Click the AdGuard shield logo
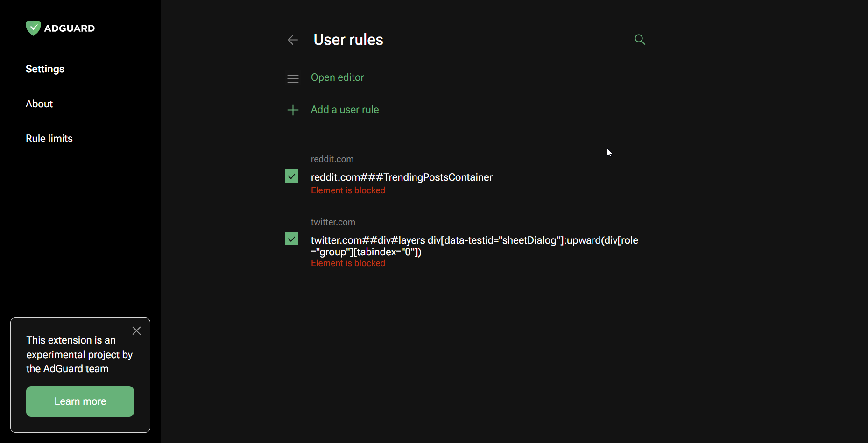868x443 pixels. (33, 28)
